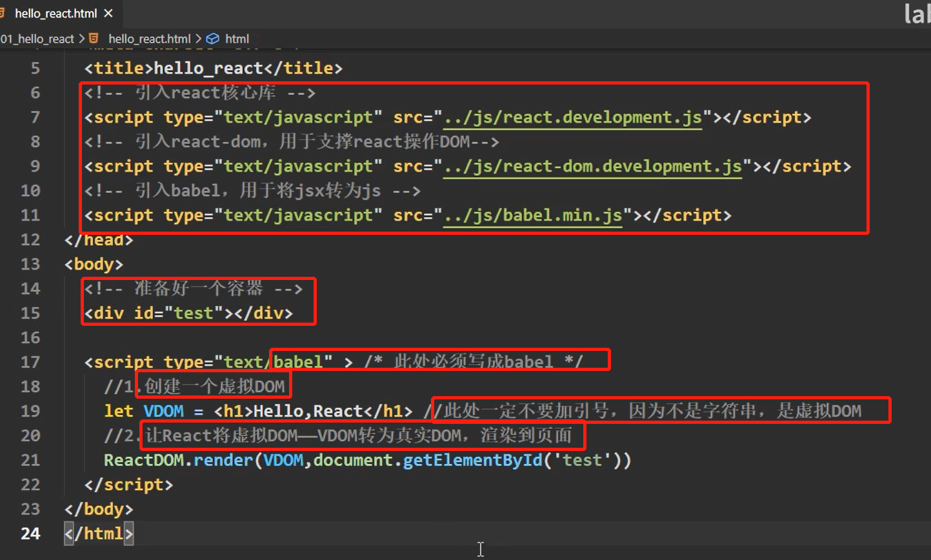Screen dimensions: 931x560
Task: Click the Hello,React text inside the h1 element
Action: point(308,412)
